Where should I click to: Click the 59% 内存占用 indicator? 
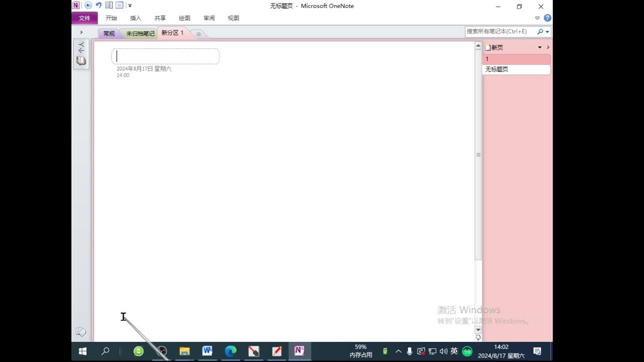click(361, 351)
